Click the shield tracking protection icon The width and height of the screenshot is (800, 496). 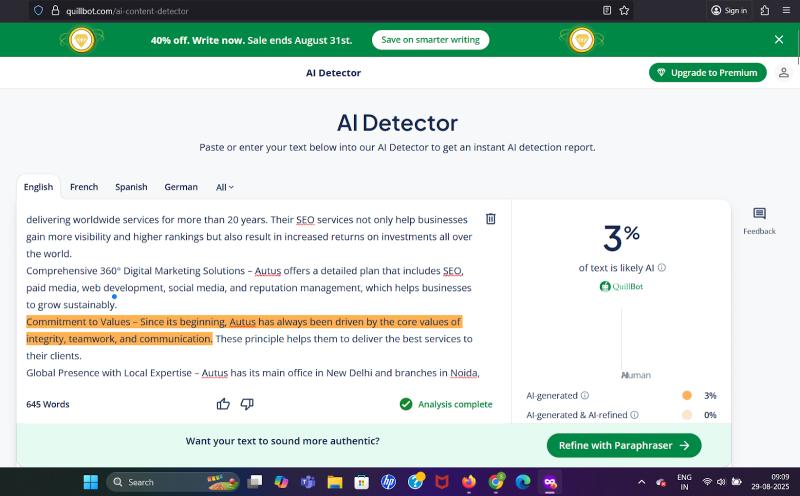(38, 10)
